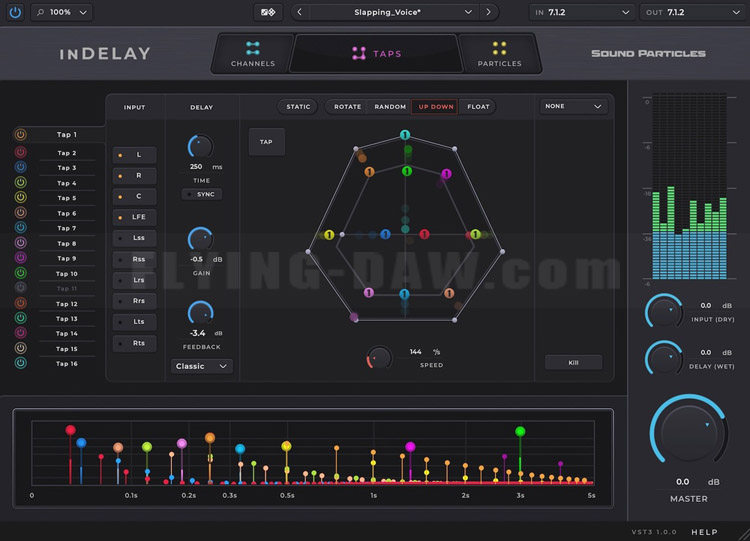
Task: Click the magenta node at upper right of hexagon
Action: [x=446, y=174]
